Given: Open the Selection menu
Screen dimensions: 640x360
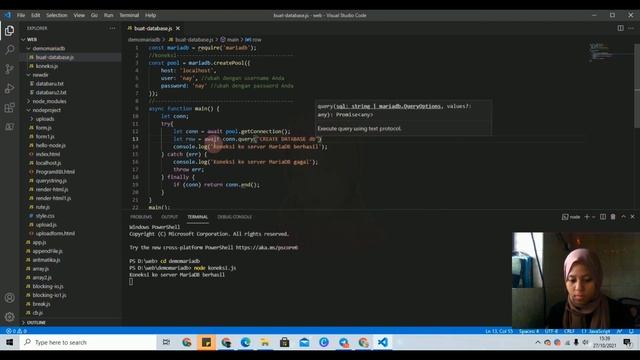Looking at the screenshot, I should click(x=57, y=15).
